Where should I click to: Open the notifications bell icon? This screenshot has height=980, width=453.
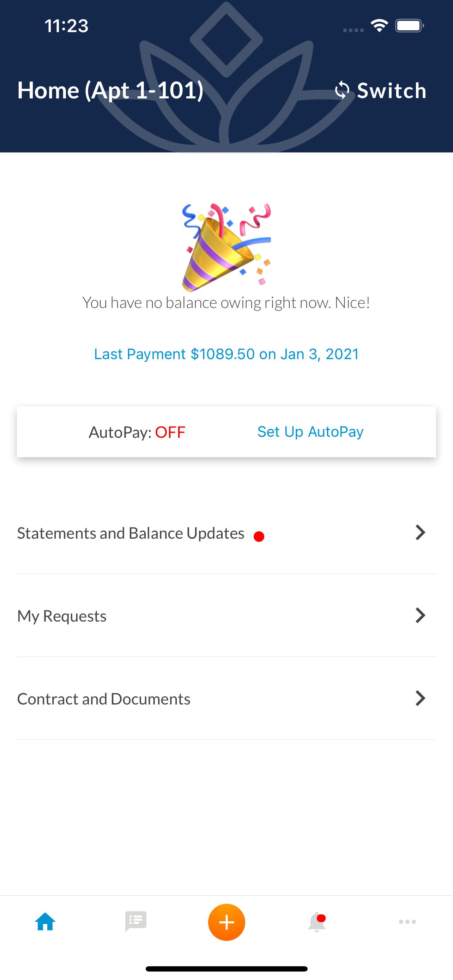317,922
